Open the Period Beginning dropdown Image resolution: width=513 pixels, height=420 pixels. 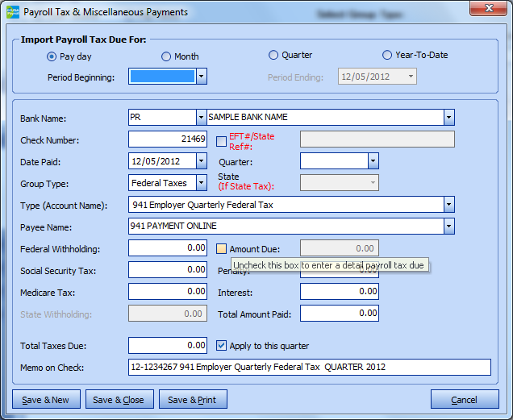[202, 77]
